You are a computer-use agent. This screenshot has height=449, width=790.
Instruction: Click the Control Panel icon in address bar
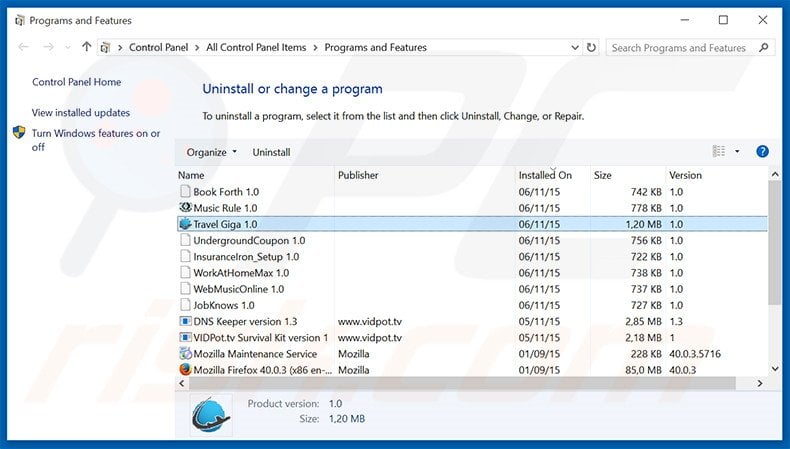pos(105,48)
